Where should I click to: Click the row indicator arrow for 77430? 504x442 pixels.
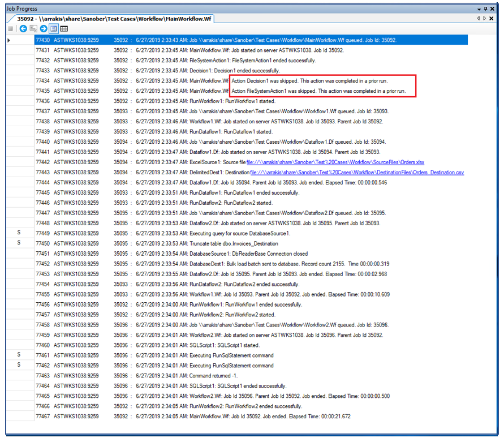coord(8,40)
